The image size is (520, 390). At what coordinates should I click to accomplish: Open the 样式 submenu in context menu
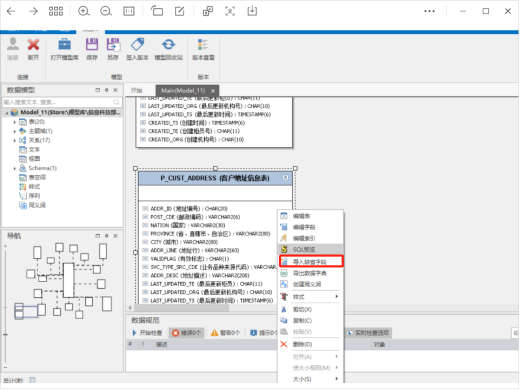coord(310,297)
